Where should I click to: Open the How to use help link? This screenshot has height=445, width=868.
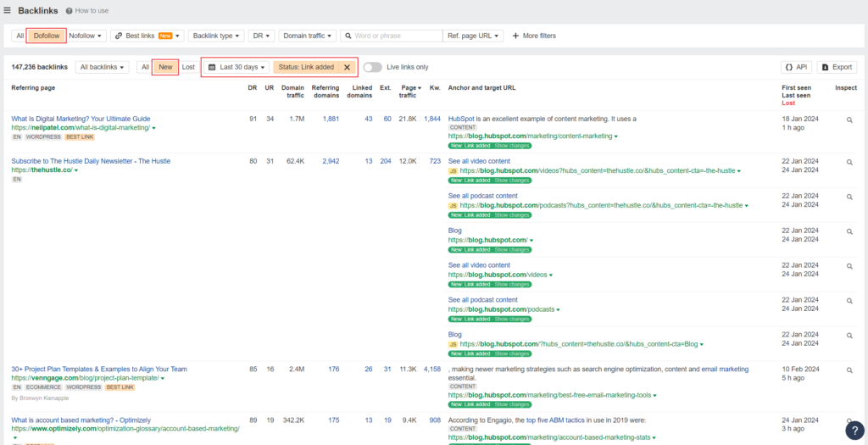pos(87,10)
